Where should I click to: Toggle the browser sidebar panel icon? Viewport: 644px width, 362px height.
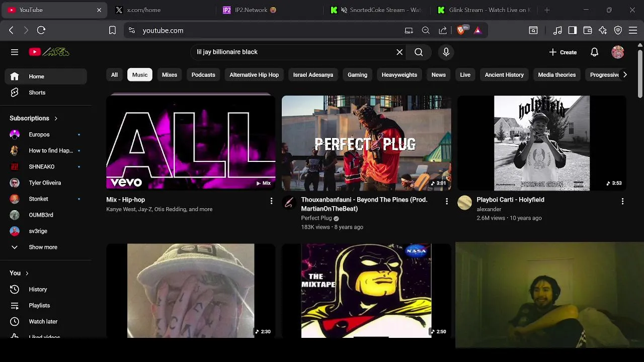(x=573, y=30)
